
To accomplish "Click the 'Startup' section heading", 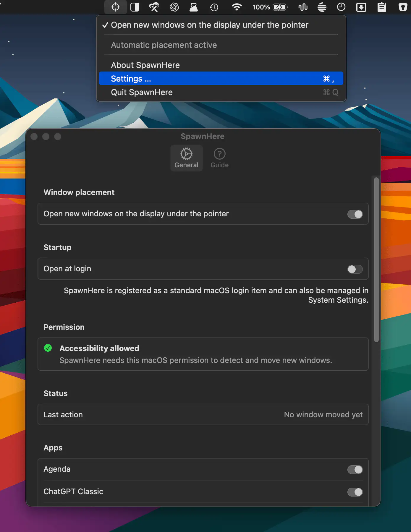I will (57, 247).
